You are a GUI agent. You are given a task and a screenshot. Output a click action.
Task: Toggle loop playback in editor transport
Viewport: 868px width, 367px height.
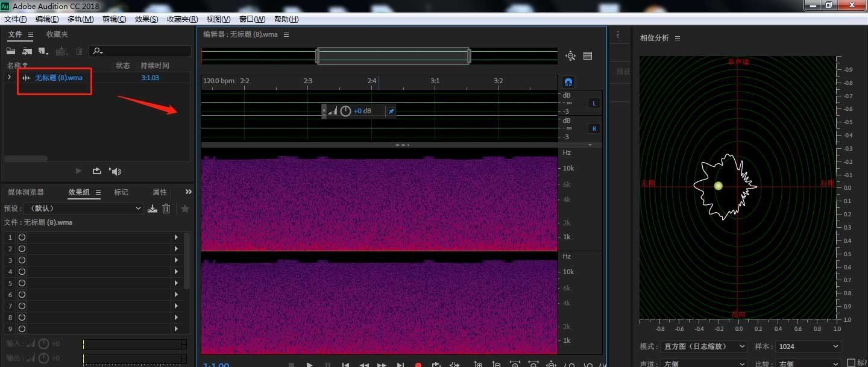click(436, 364)
